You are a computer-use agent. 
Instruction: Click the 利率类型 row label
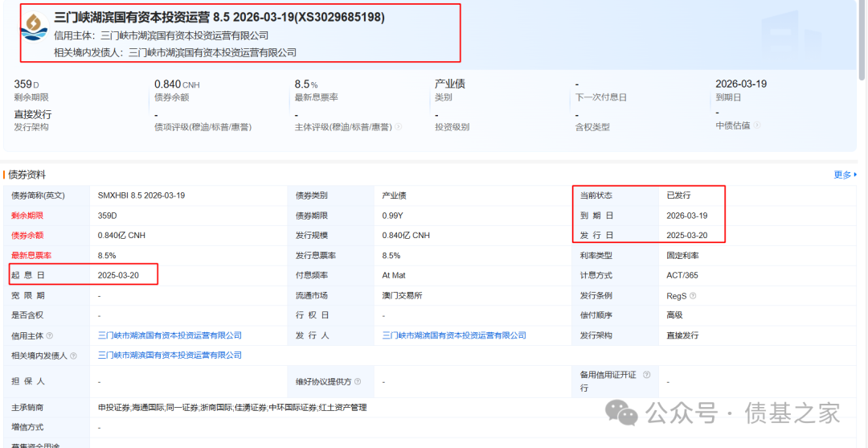[596, 255]
